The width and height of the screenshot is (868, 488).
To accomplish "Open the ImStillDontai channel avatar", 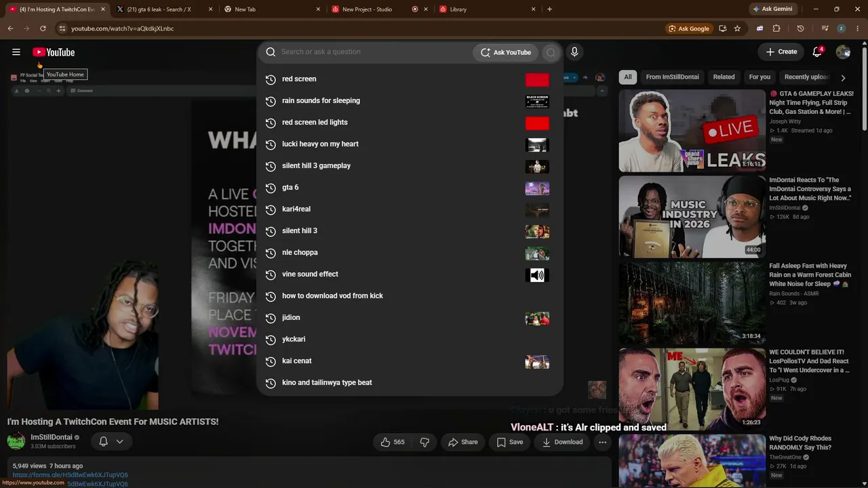I will pyautogui.click(x=16, y=442).
